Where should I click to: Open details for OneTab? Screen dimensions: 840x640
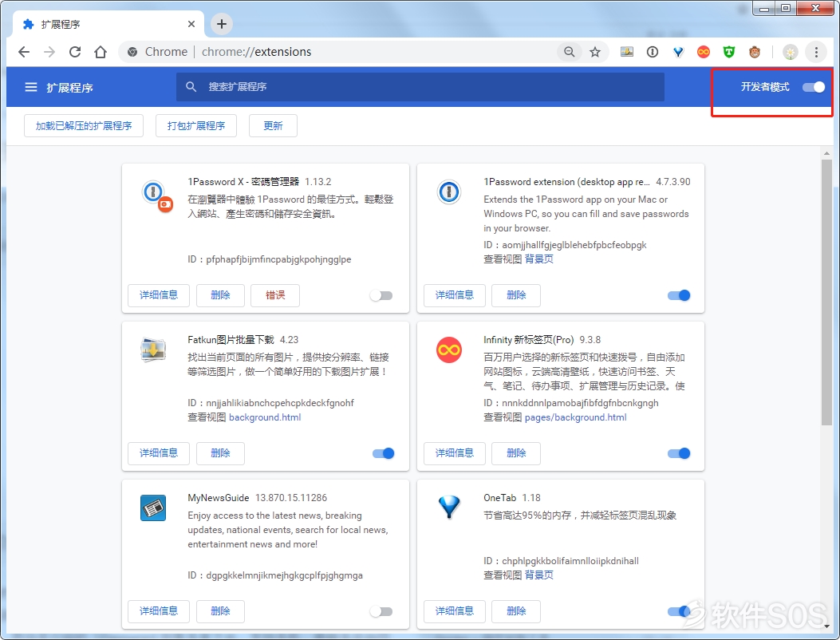tap(454, 611)
